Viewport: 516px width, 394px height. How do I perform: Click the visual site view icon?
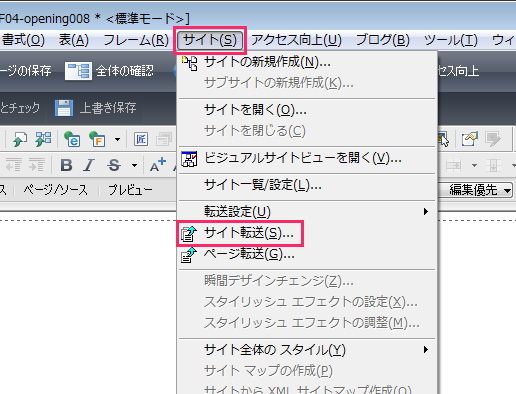[189, 159]
